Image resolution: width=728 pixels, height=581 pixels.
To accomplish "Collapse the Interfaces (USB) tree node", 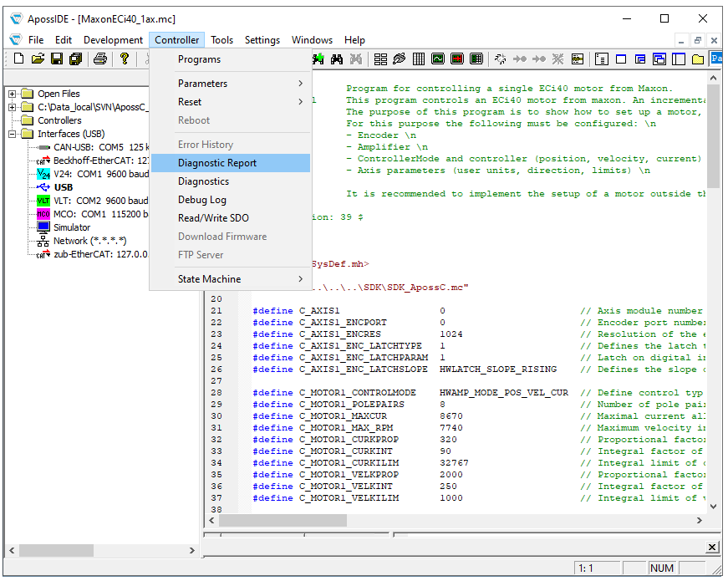I will [x=12, y=135].
